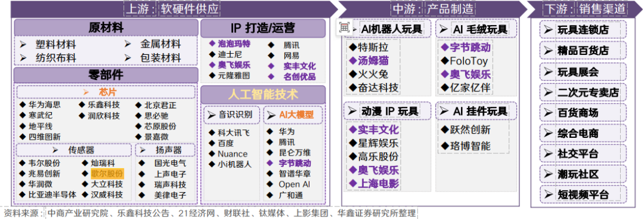Expand the 人工智能技术 section header
The height and width of the screenshot is (219, 644).
click(263, 94)
